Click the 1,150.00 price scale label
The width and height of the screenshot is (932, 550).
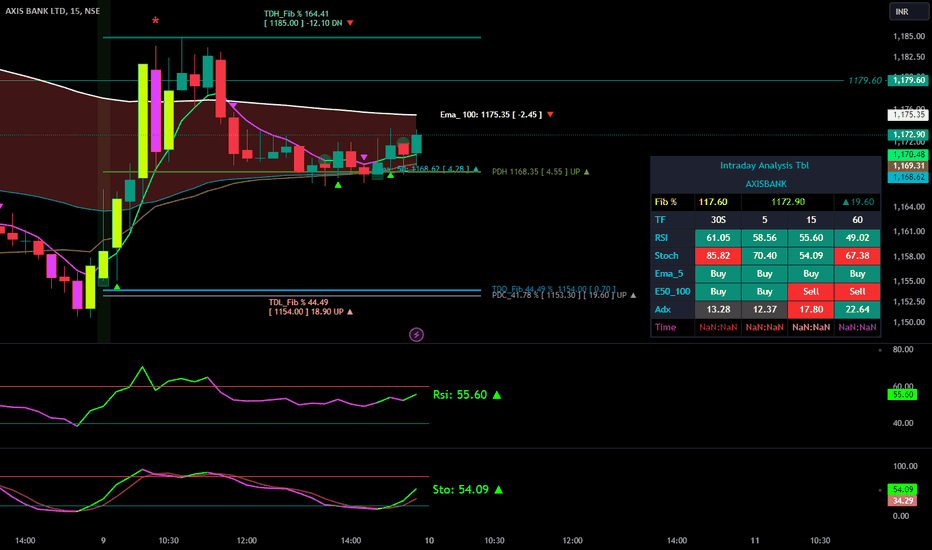pos(909,322)
